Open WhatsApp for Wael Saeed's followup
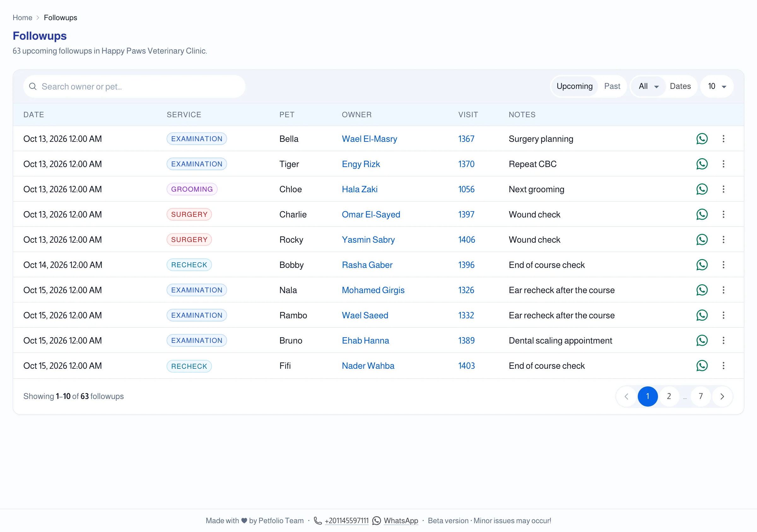The height and width of the screenshot is (532, 757). coord(701,315)
